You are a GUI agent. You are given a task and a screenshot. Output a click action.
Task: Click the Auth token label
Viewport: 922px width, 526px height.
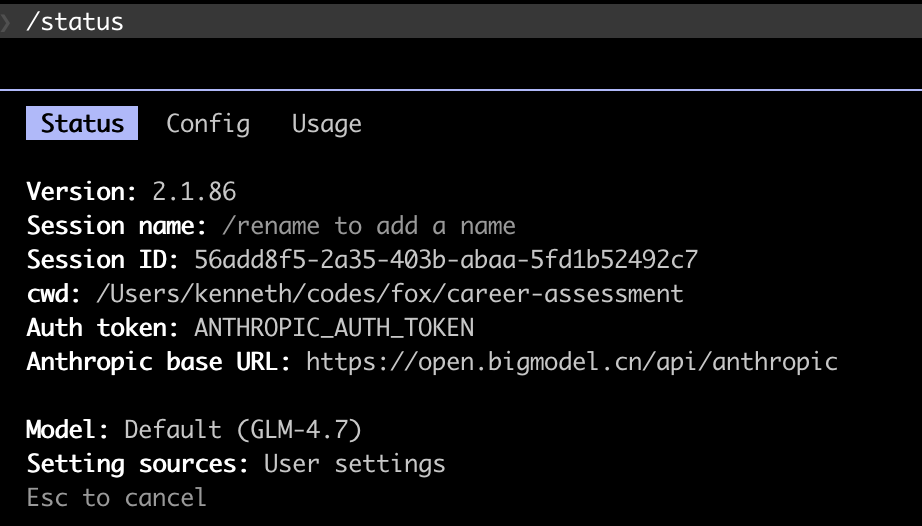102,328
